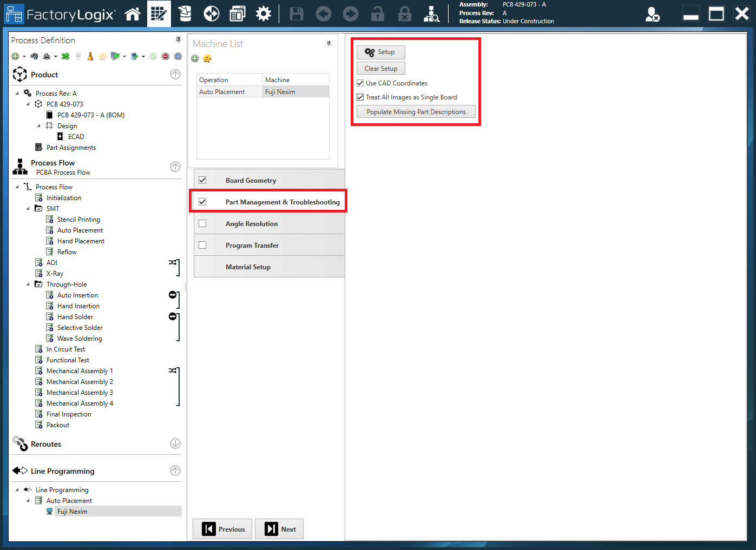Switch to the Material Setup section
The width and height of the screenshot is (756, 550).
[x=248, y=266]
